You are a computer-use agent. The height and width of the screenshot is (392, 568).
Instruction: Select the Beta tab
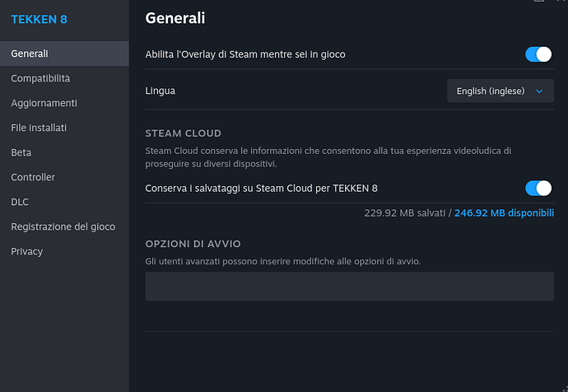[x=64, y=152]
